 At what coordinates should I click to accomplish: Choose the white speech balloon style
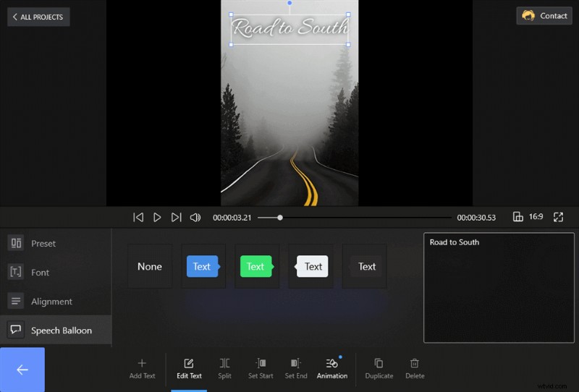click(x=311, y=266)
